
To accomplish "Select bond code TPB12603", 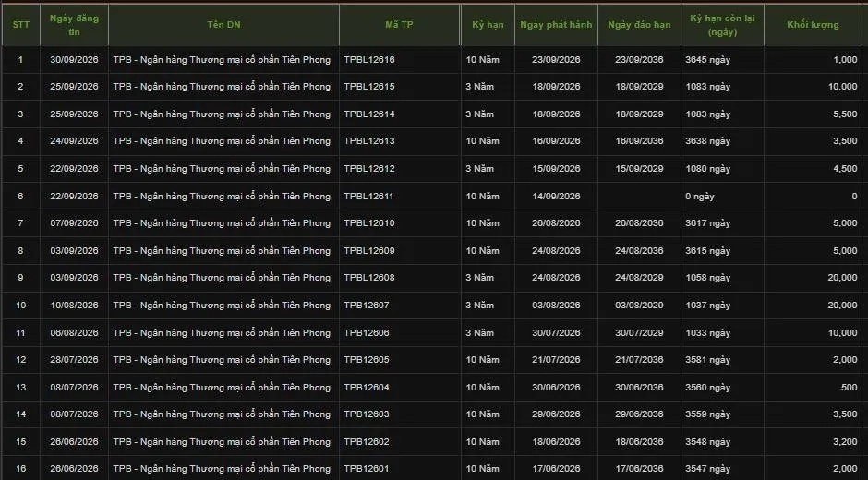I will [x=367, y=414].
